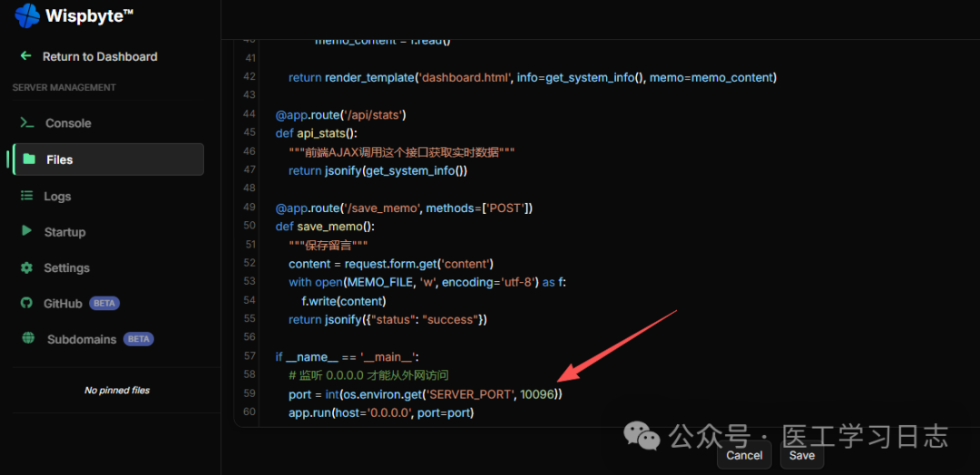The height and width of the screenshot is (475, 980).
Task: Click the docstring on line 51
Action: pyautogui.click(x=328, y=245)
